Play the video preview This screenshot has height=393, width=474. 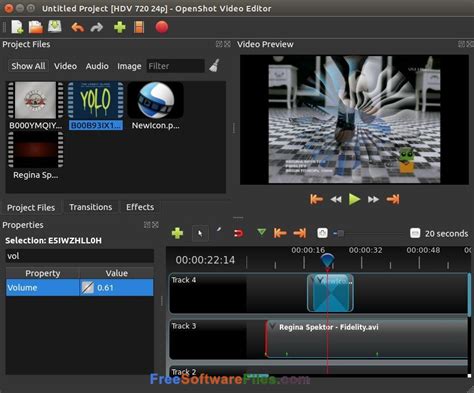(354, 199)
